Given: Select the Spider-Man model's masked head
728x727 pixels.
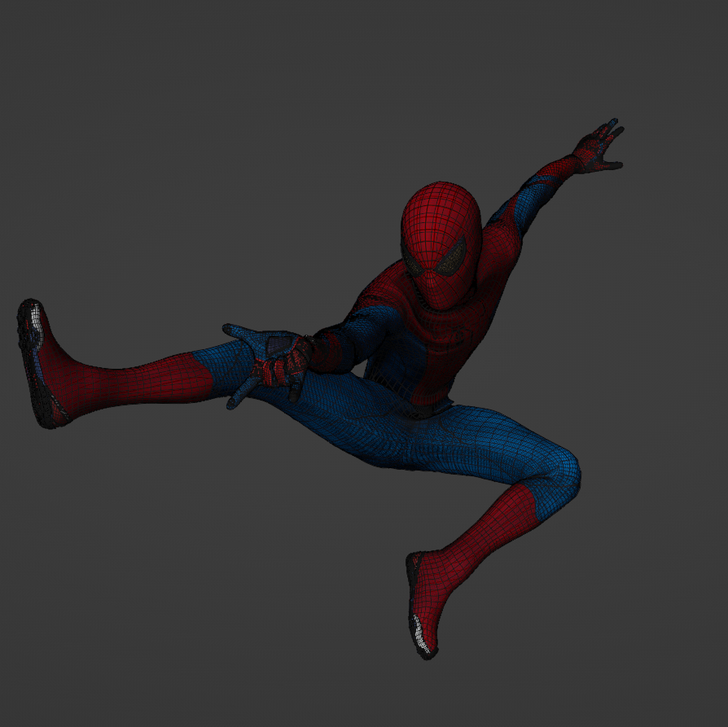Looking at the screenshot, I should coord(441,246).
